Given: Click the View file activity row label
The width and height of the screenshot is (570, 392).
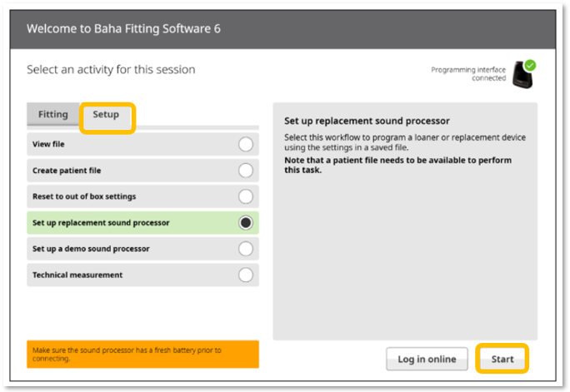Looking at the screenshot, I should click(x=48, y=144).
